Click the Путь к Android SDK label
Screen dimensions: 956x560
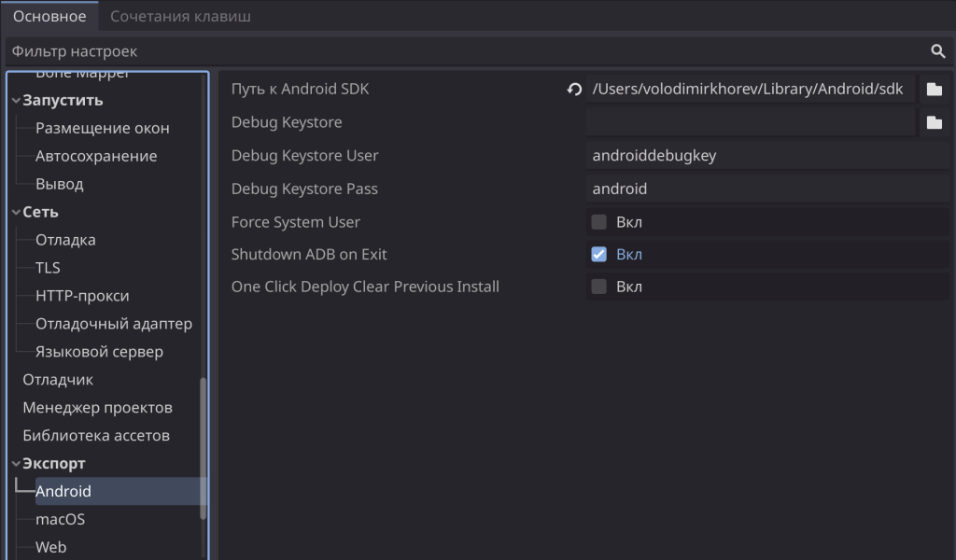pos(300,89)
